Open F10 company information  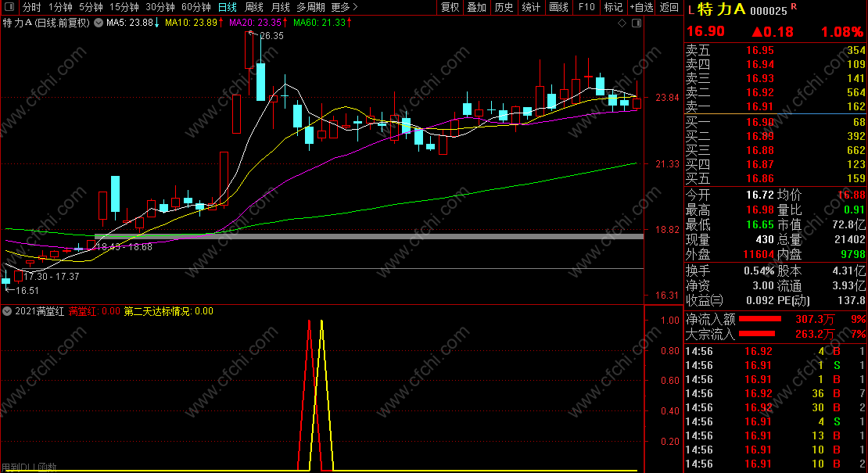click(x=586, y=7)
